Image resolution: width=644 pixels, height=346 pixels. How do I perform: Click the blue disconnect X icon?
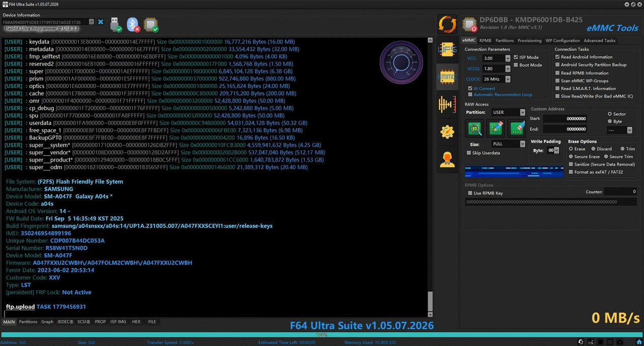(101, 22)
